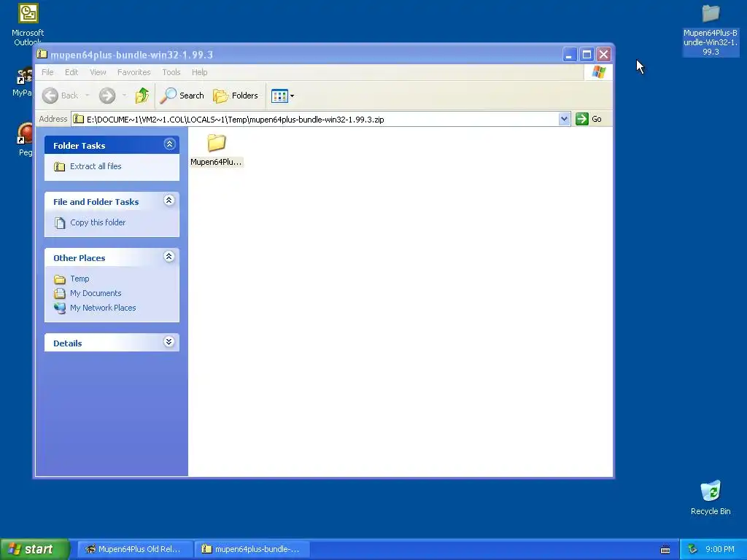This screenshot has width=747, height=560.
Task: Click the Forward navigation arrow icon
Action: coord(107,96)
